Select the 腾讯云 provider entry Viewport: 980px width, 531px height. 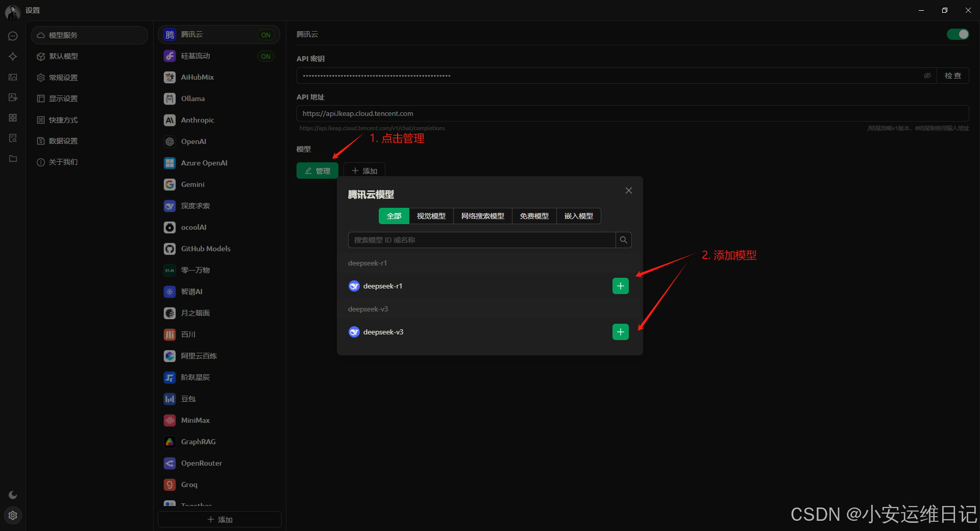(218, 34)
